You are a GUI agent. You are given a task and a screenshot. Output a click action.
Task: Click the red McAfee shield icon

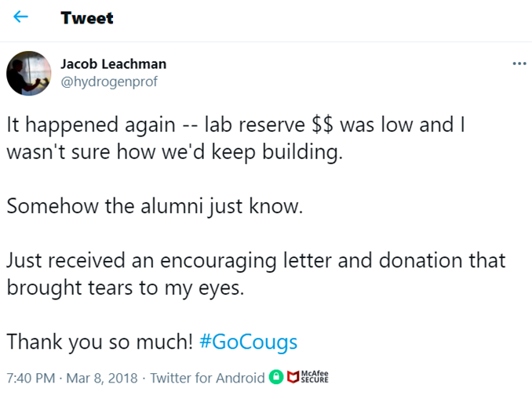click(x=293, y=378)
